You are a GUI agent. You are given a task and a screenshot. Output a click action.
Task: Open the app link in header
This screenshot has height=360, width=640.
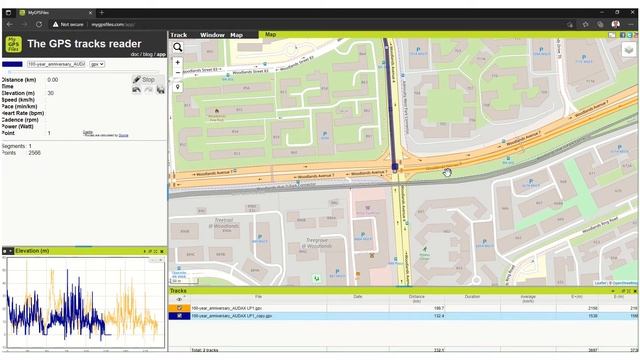[x=161, y=54]
